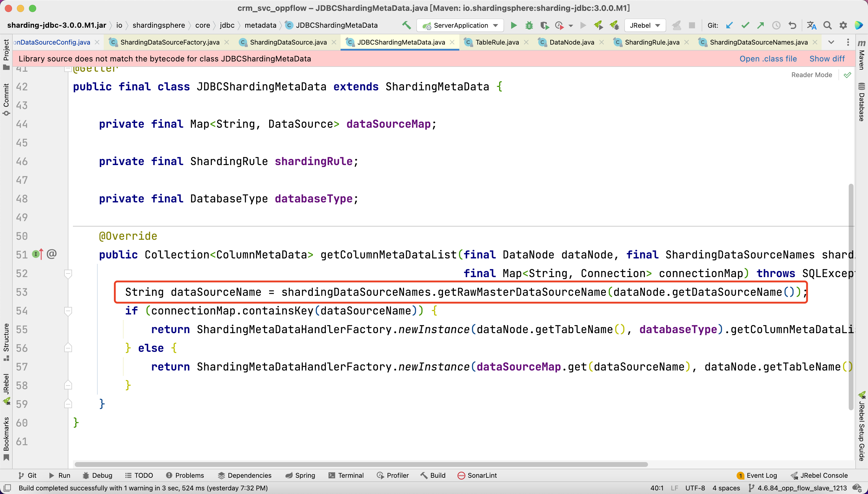Open translation tool via the translate icon
The image size is (868, 494).
tap(812, 25)
